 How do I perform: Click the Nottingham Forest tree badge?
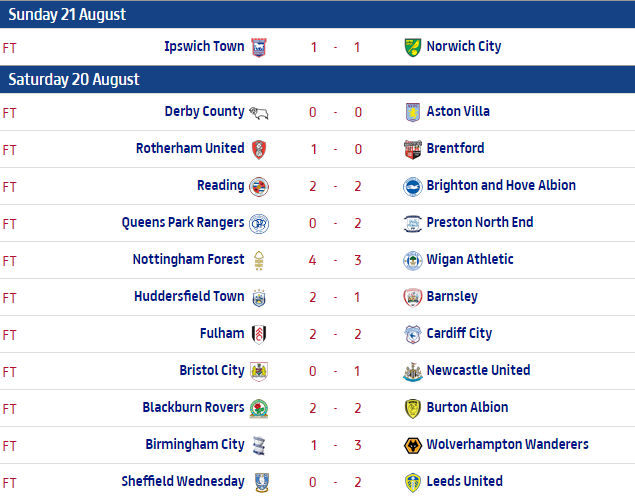tap(259, 260)
